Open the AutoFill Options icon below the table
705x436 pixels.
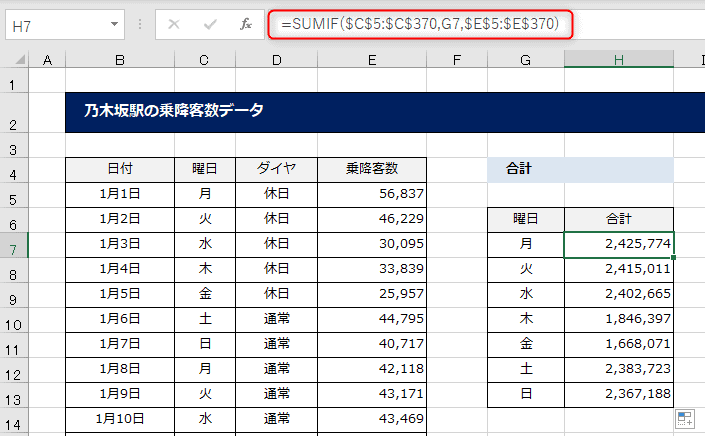click(685, 419)
